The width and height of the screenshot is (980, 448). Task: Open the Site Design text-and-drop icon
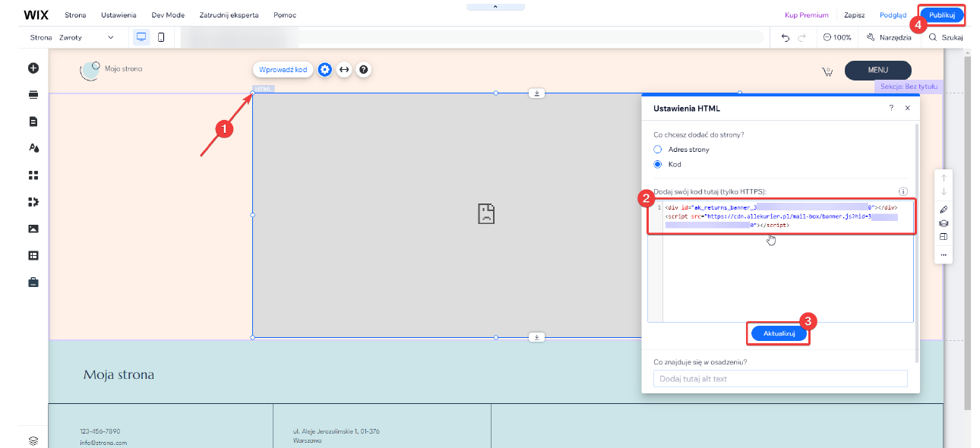tap(33, 148)
